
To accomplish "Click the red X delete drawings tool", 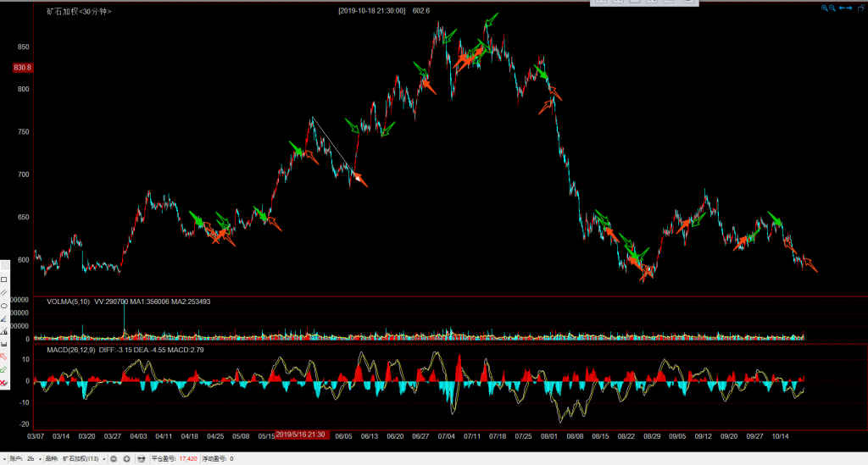I will [4, 383].
